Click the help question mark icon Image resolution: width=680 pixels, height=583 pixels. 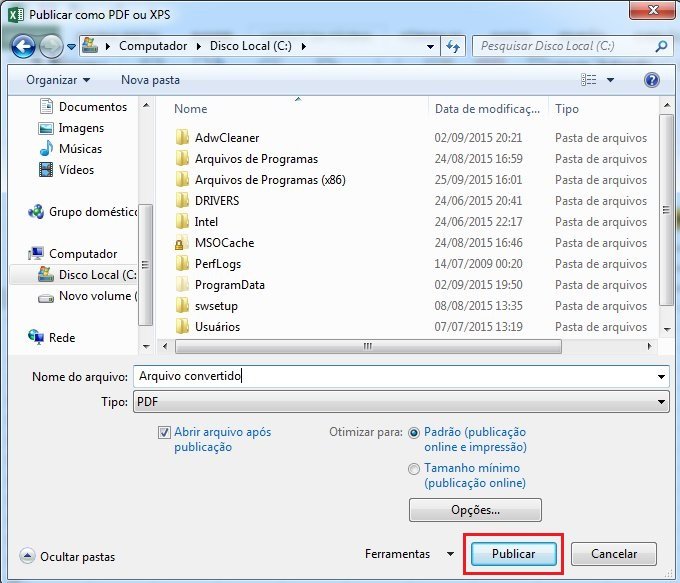(652, 80)
